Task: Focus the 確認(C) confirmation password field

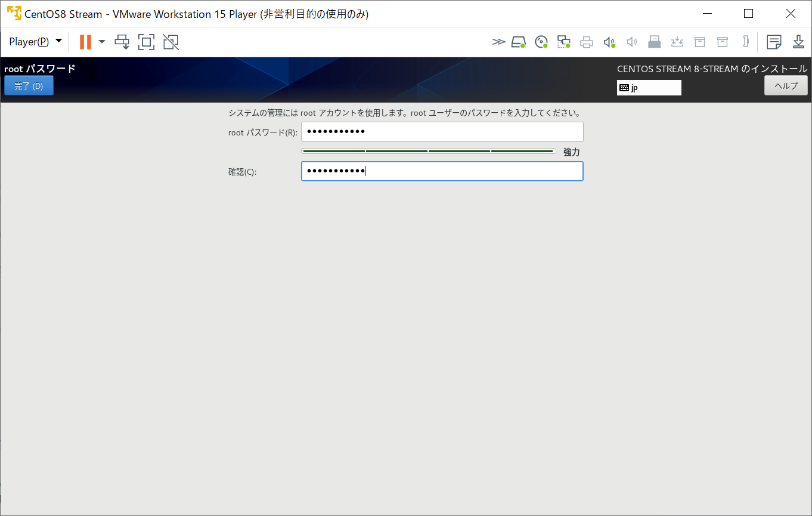Action: pyautogui.click(x=442, y=171)
